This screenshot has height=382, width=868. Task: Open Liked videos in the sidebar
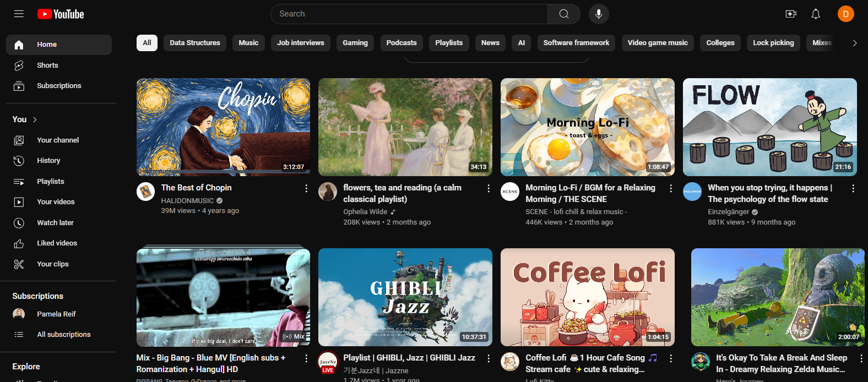point(59,243)
